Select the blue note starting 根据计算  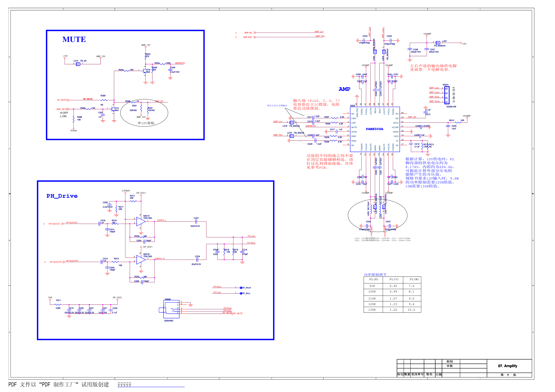click(432, 173)
